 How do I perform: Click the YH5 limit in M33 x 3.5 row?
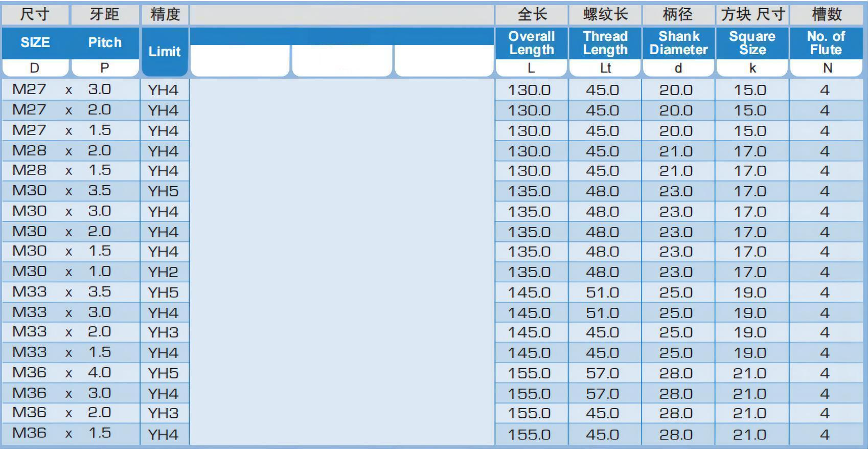click(x=164, y=293)
